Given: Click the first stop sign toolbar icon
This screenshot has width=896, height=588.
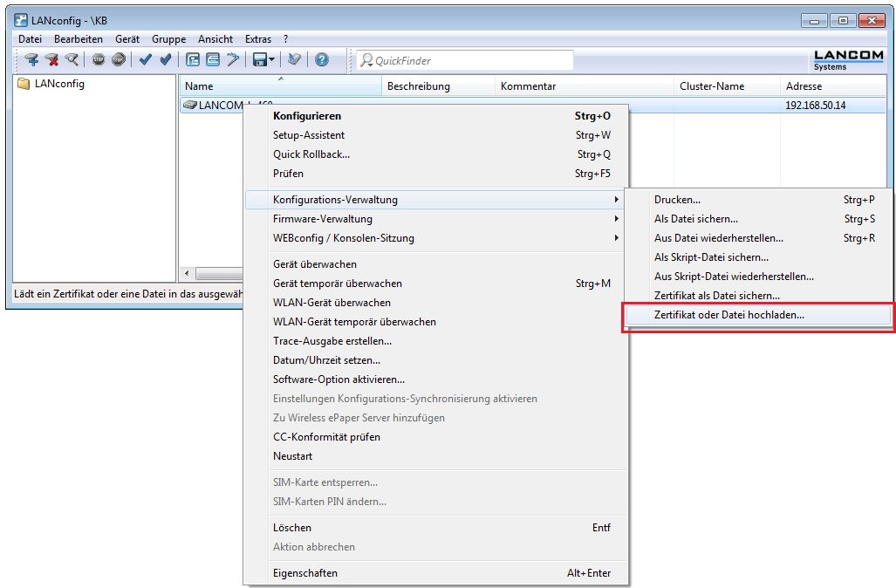Looking at the screenshot, I should pyautogui.click(x=99, y=60).
